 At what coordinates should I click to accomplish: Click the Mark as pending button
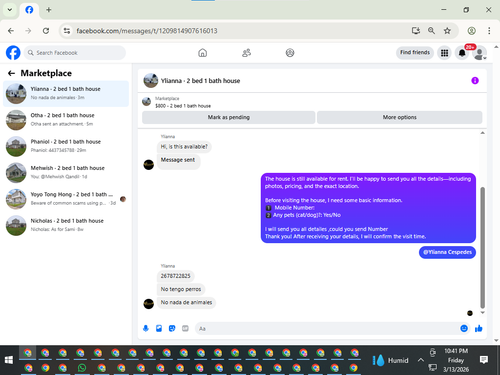[x=229, y=117]
